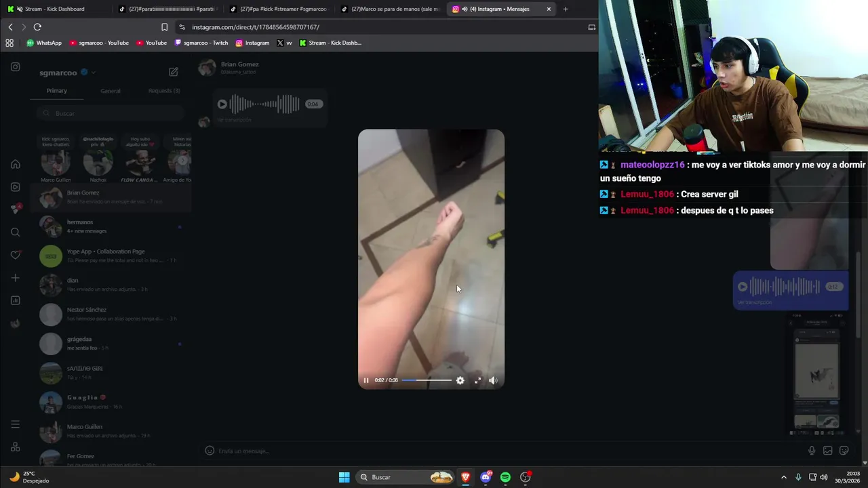
Task: Open emoji picker in message box
Action: tap(210, 451)
